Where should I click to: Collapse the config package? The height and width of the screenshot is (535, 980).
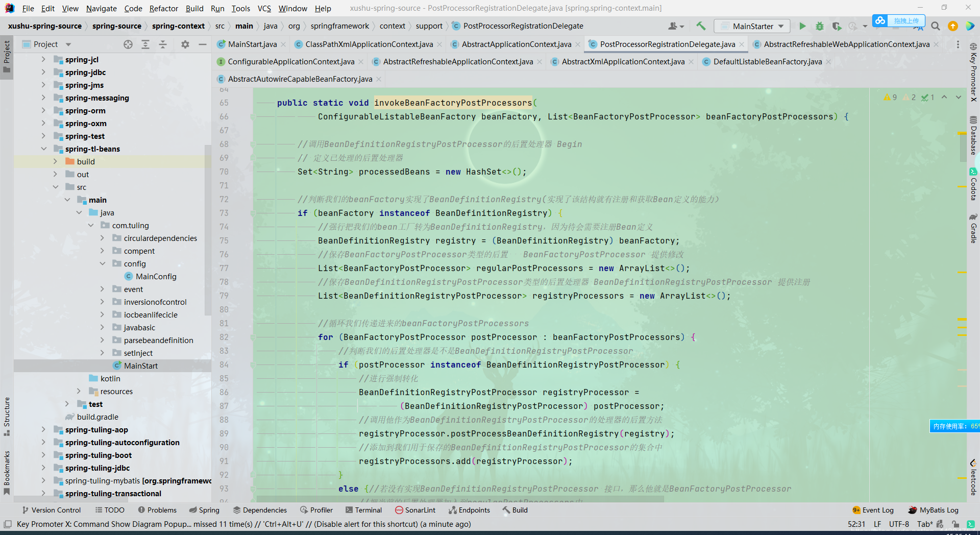click(x=102, y=264)
